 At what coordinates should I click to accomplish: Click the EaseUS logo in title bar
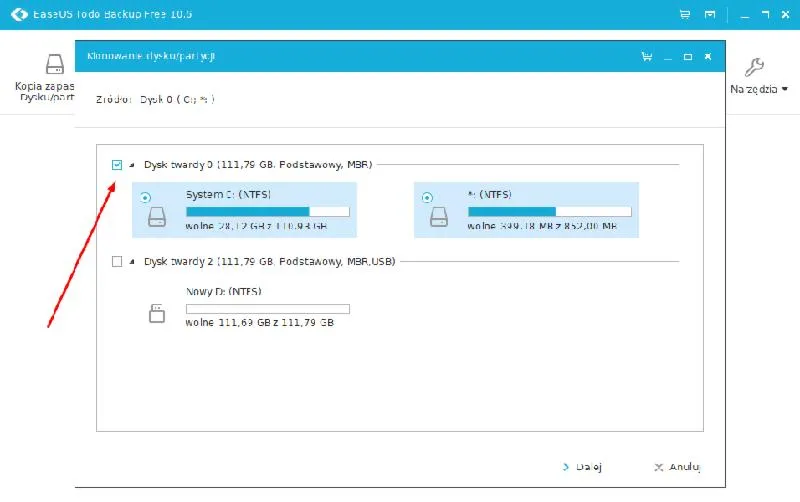tap(19, 14)
